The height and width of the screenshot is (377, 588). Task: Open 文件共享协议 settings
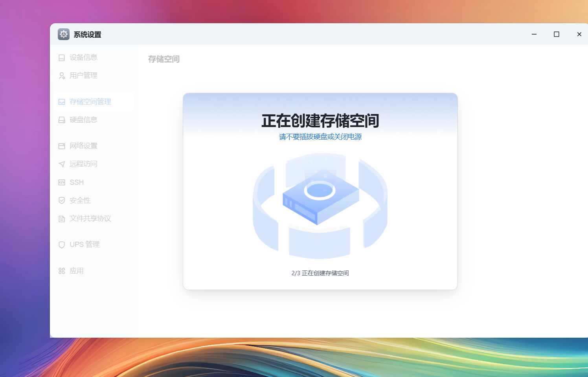pos(94,219)
